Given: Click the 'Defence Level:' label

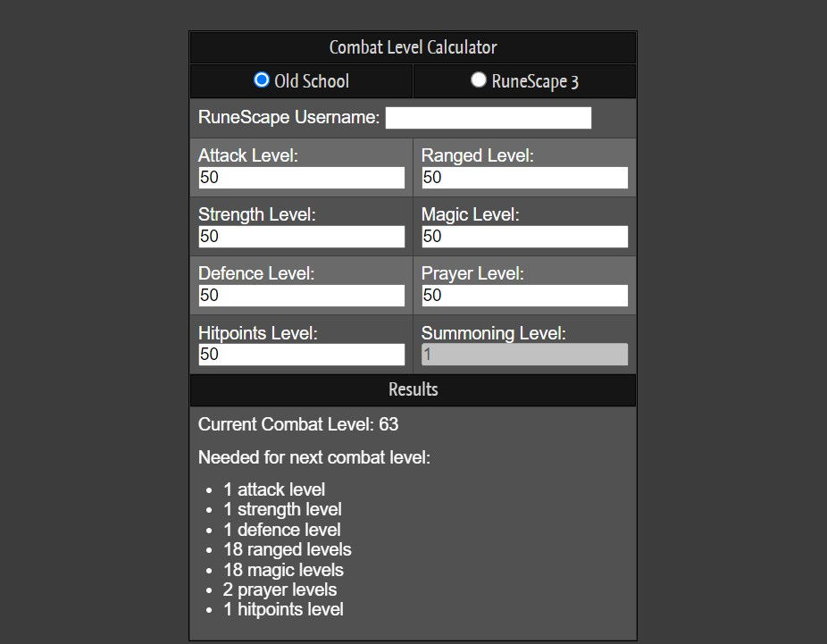Looking at the screenshot, I should 256,273.
